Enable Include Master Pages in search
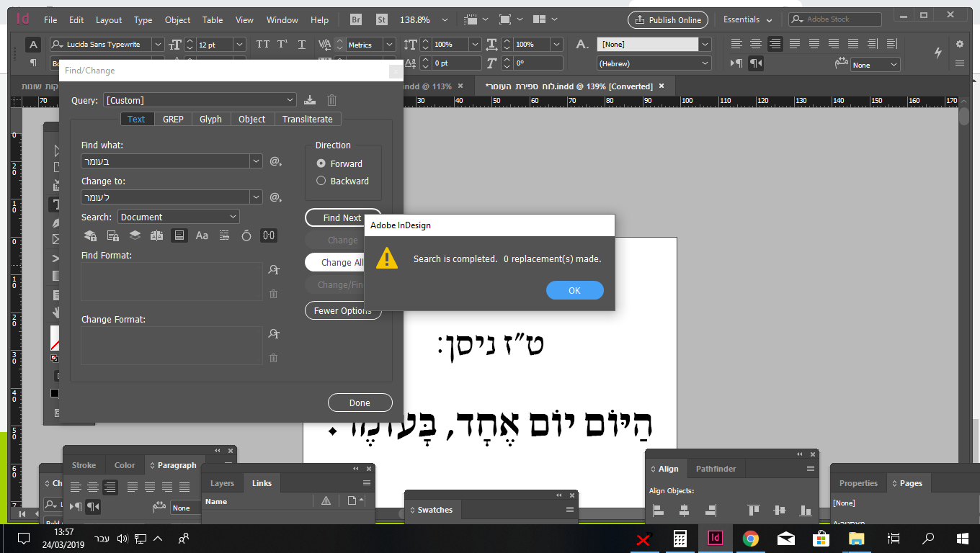 [x=156, y=235]
